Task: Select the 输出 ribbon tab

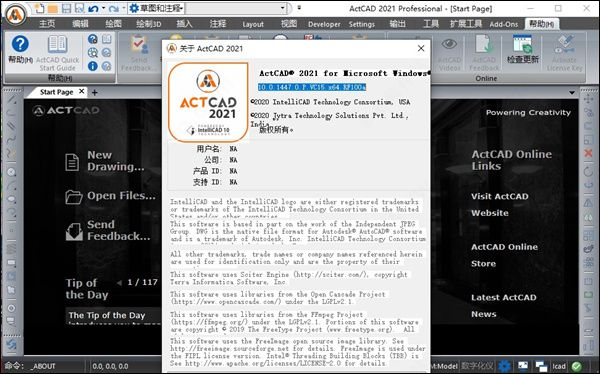Action: (x=397, y=24)
